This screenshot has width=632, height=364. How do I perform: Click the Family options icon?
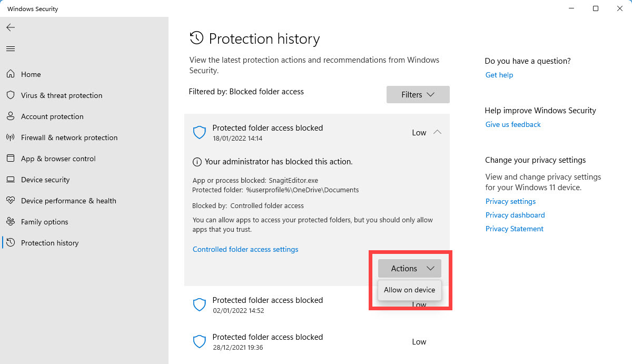(10, 222)
